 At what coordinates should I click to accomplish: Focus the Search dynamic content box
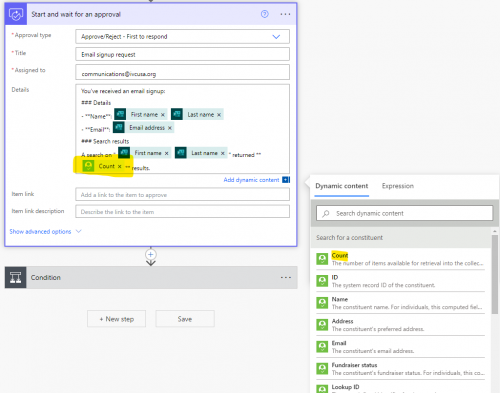[404, 213]
